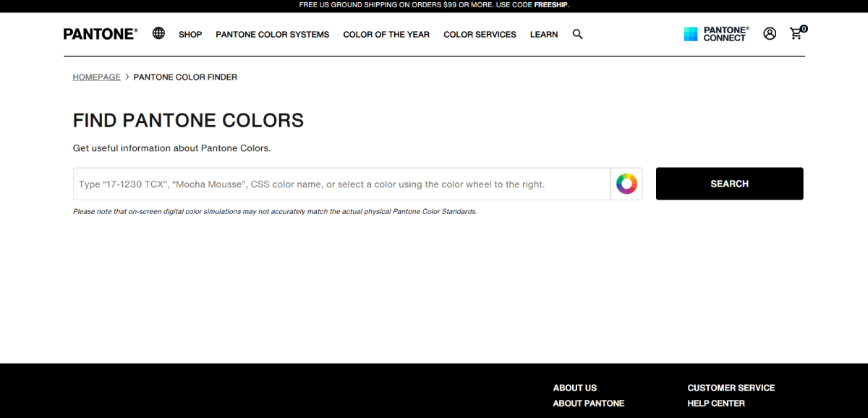Open the user account icon
868x418 pixels.
click(770, 33)
